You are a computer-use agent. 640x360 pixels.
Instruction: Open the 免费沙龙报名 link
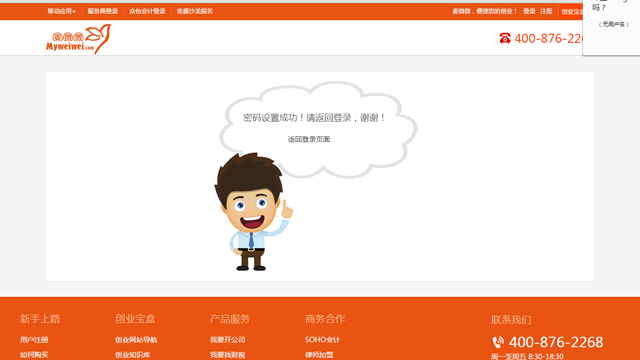click(195, 11)
